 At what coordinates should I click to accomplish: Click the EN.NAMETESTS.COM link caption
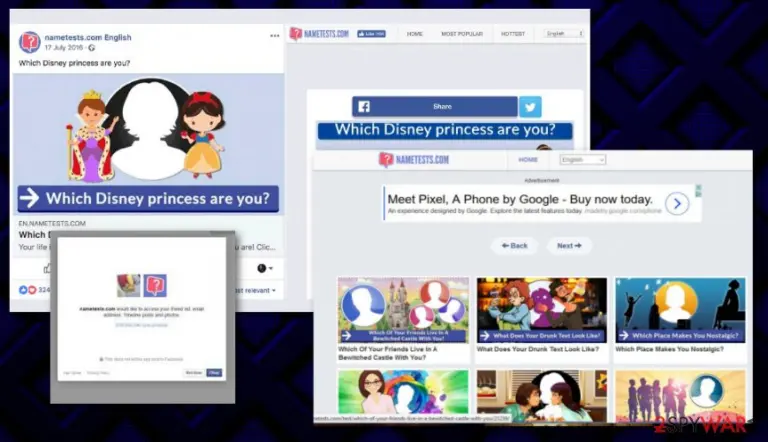tap(52, 223)
